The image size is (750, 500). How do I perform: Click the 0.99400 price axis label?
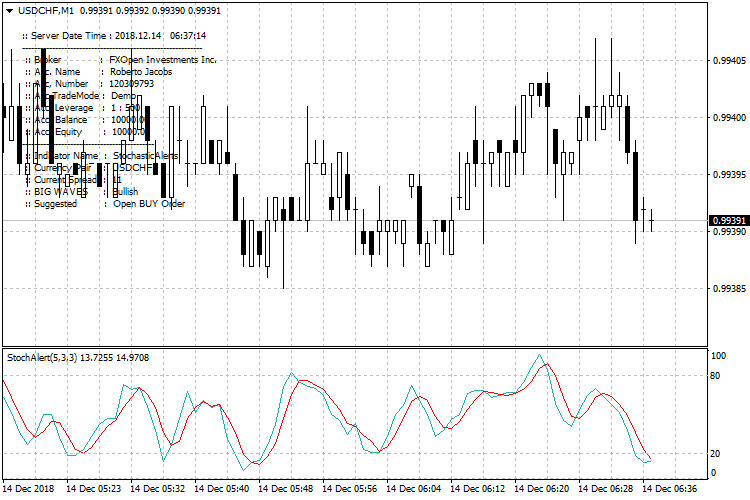[728, 118]
